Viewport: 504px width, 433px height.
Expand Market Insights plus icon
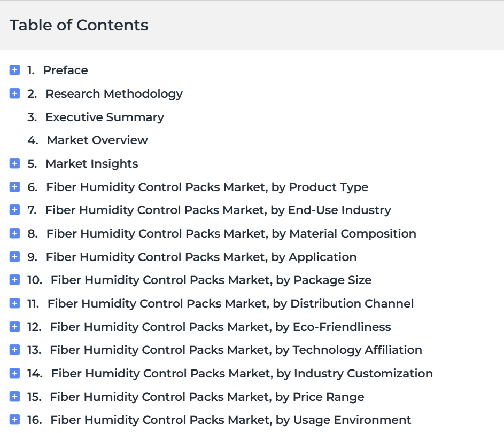(x=14, y=163)
